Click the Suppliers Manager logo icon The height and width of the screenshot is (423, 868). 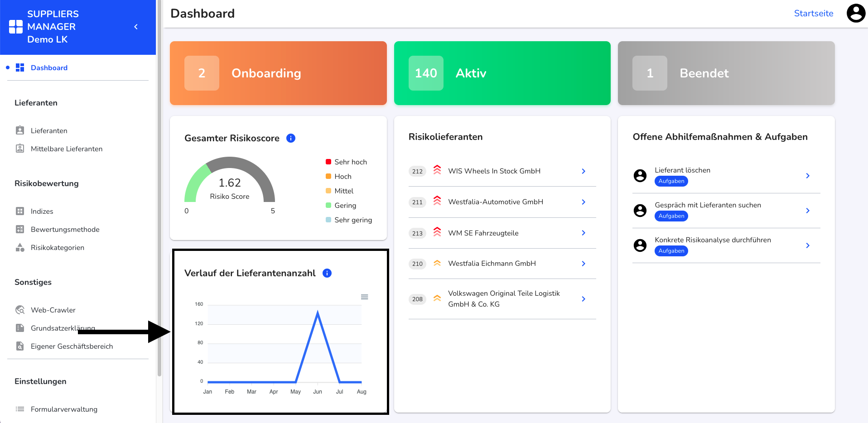coord(16,27)
